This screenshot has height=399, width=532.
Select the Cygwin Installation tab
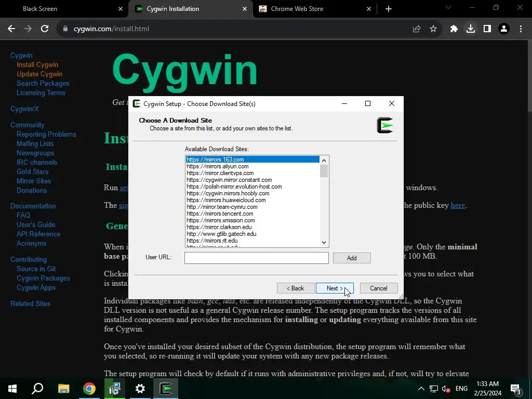coord(191,9)
